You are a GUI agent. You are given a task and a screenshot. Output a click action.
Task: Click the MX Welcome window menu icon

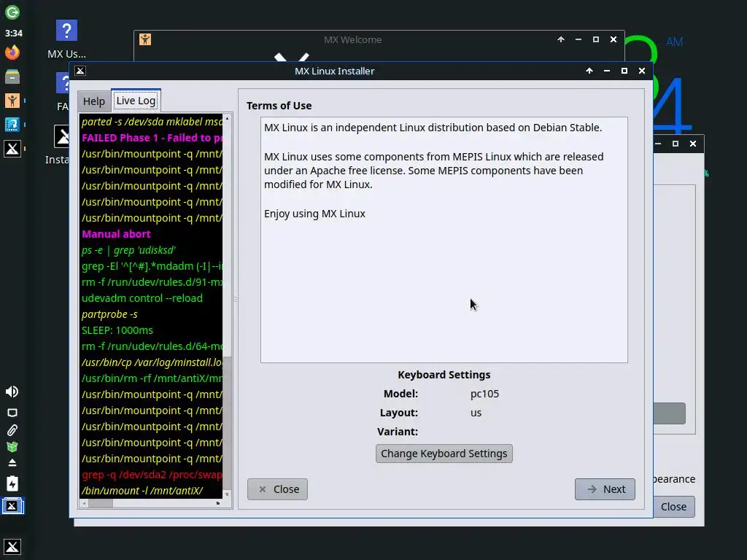click(145, 39)
